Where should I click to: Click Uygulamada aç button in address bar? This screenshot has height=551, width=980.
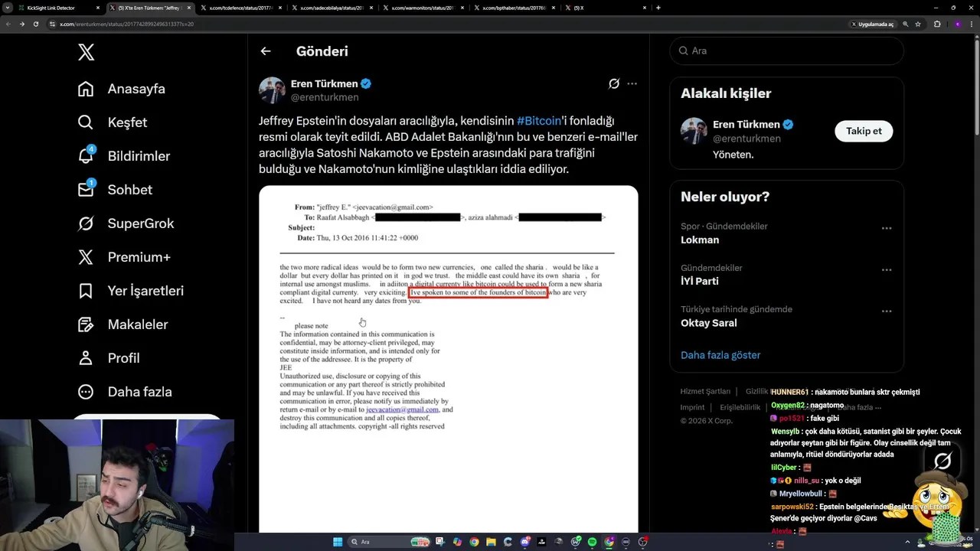tap(873, 24)
